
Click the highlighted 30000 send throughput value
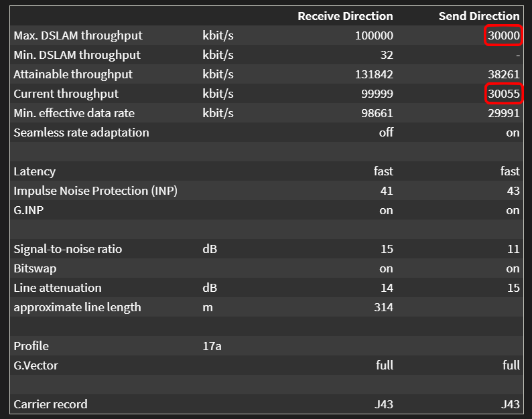pyautogui.click(x=503, y=35)
